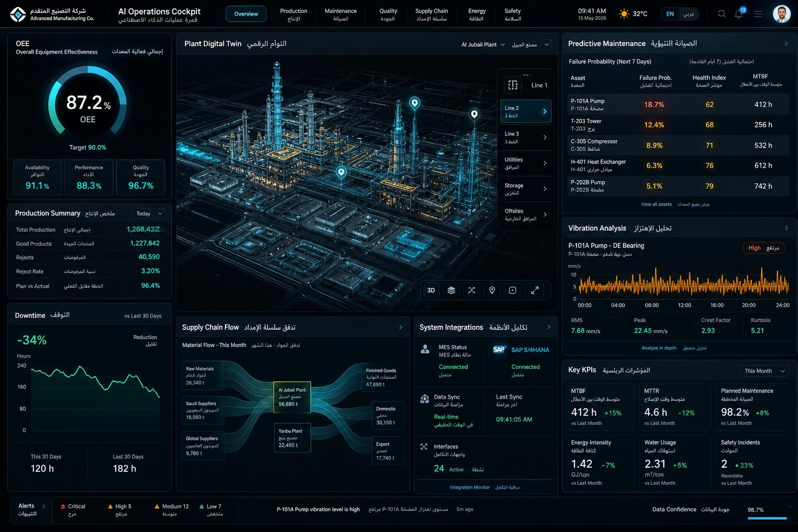Click the Data Sync icon
The width and height of the screenshot is (798, 532).
[424, 398]
